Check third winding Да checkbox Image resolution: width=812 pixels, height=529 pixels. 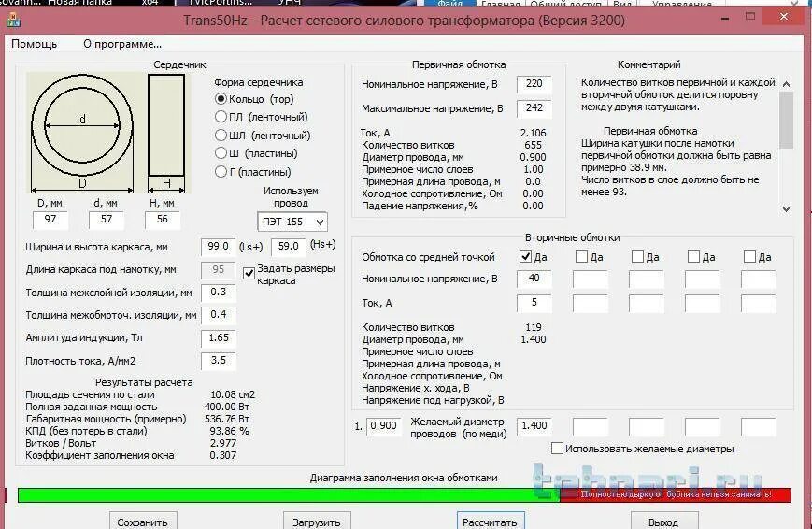pyautogui.click(x=637, y=256)
